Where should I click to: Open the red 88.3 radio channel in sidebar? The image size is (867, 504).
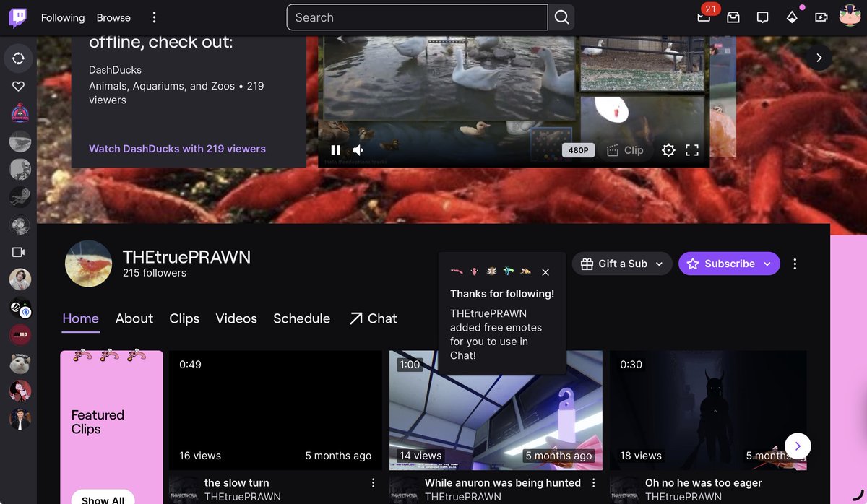coord(20,335)
